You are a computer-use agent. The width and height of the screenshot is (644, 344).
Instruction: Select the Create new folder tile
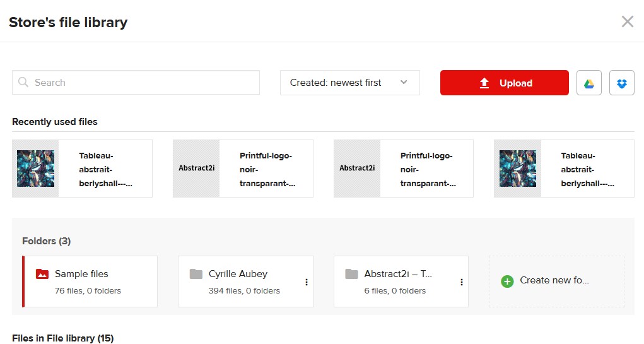556,281
